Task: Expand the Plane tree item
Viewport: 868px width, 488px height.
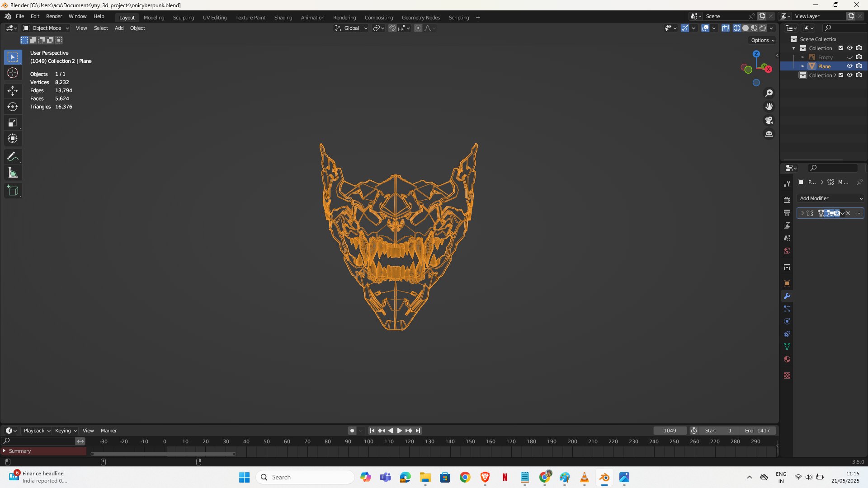Action: coord(803,66)
